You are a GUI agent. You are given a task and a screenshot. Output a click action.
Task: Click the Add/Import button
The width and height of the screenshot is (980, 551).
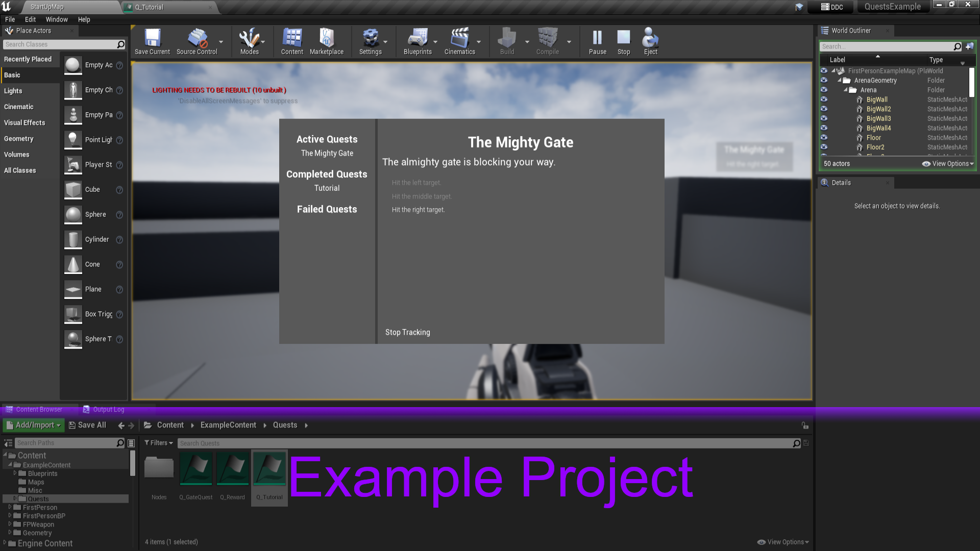[x=33, y=425]
